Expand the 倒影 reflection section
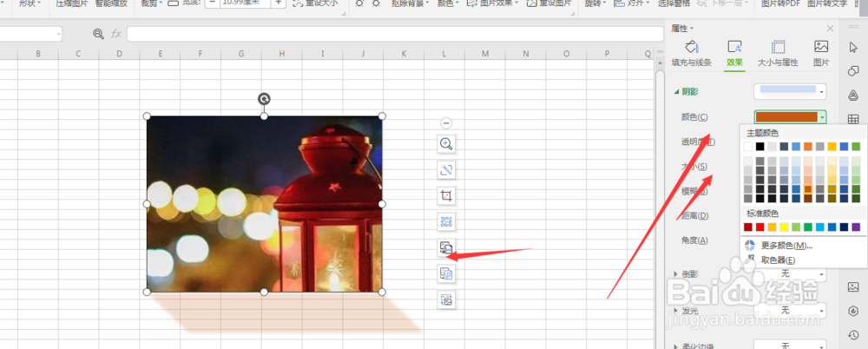Screen dimensions: 868x349 (676, 273)
